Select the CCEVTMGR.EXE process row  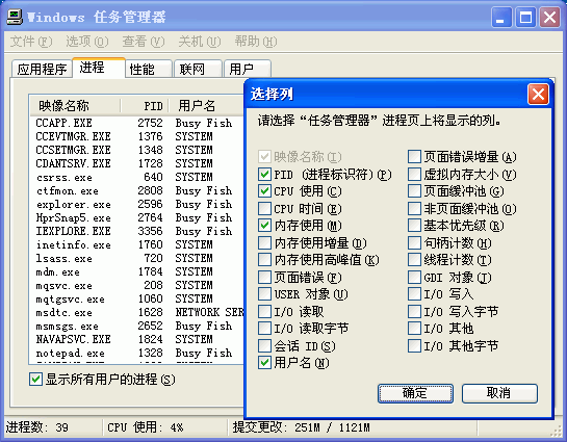point(137,136)
